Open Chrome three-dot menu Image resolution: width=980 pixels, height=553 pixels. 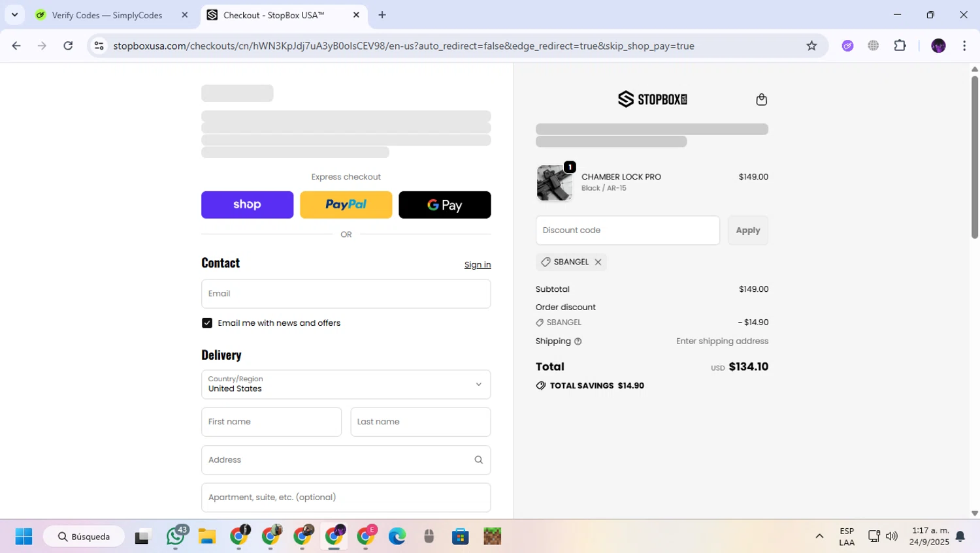pos(964,46)
